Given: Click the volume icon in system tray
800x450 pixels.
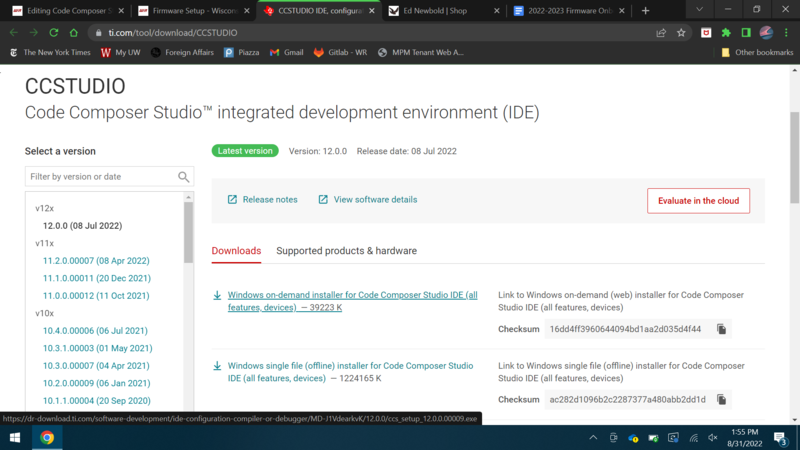Looking at the screenshot, I should pos(713,438).
